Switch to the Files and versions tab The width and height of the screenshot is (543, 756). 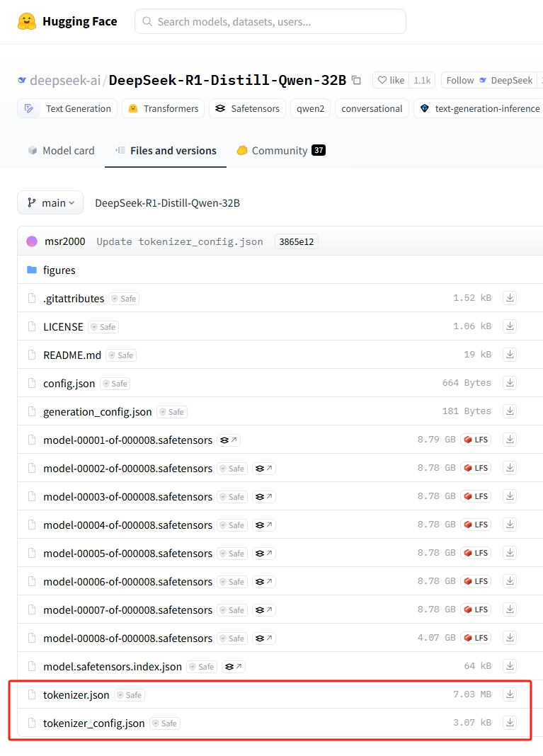tap(166, 151)
